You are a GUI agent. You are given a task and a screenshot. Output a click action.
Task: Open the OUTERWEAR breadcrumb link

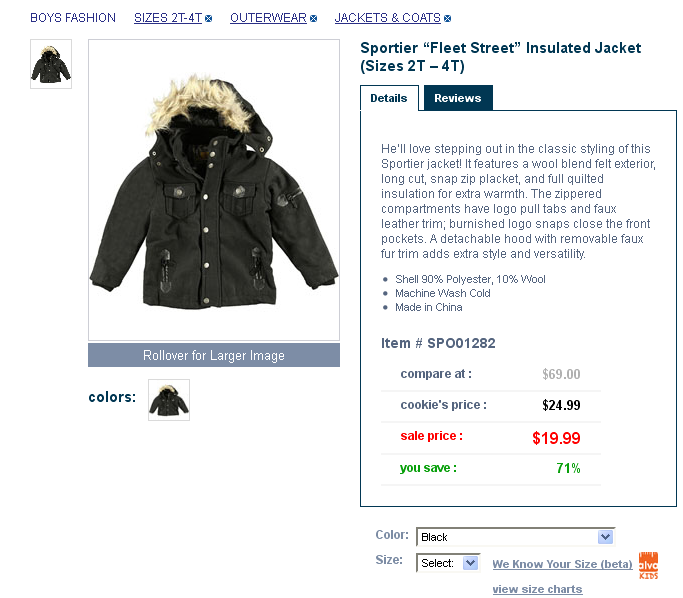(x=268, y=18)
